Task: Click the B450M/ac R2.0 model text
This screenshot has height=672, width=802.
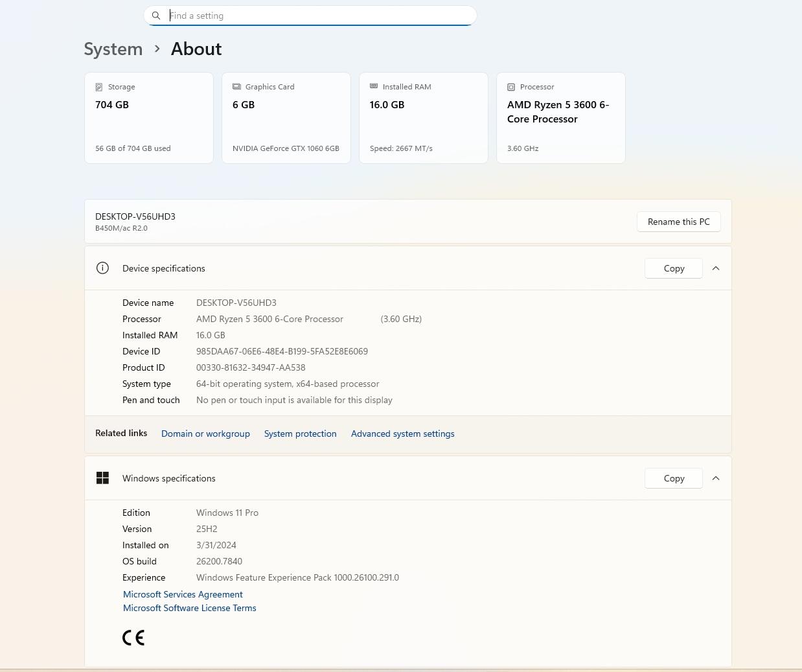Action: [x=121, y=228]
